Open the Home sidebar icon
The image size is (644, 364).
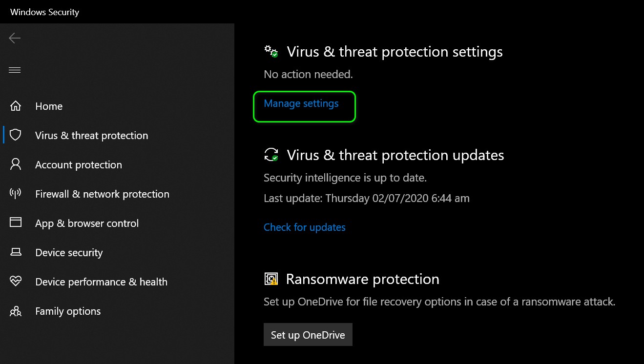(15, 106)
